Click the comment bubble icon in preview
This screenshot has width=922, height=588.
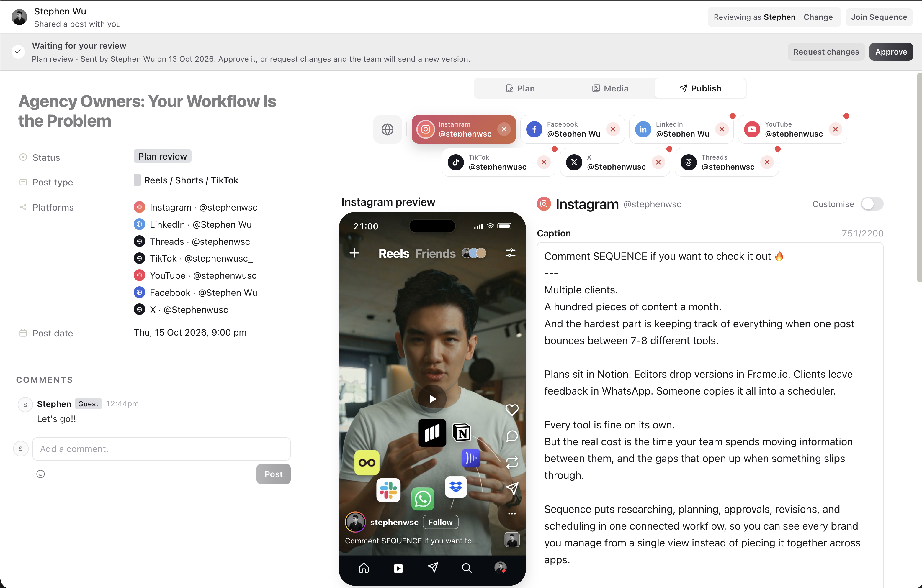coord(512,436)
